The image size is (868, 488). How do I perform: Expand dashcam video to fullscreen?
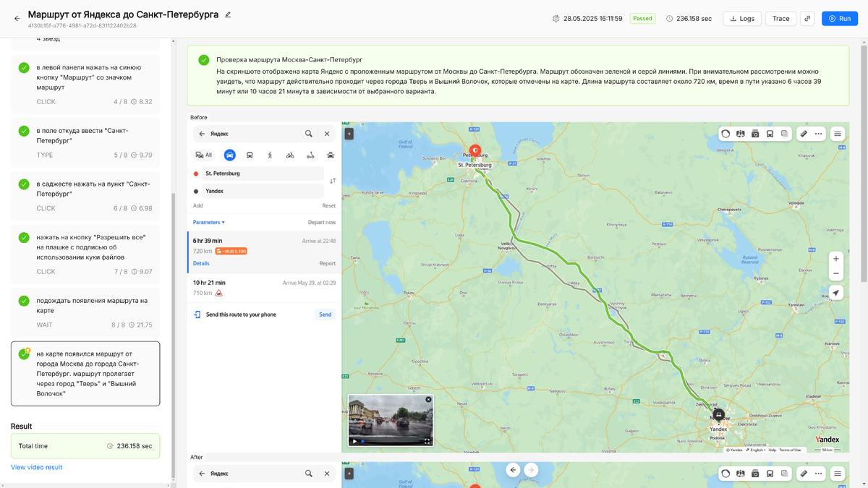(427, 441)
